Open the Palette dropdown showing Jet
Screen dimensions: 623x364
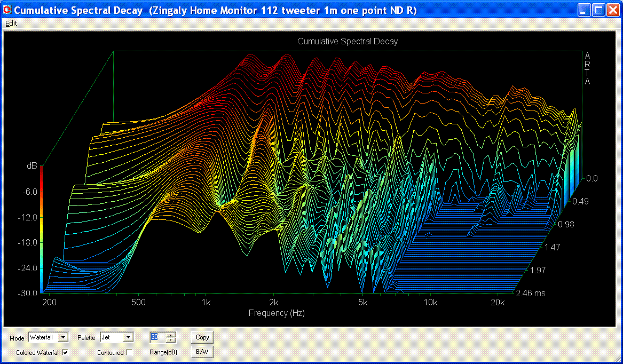128,337
